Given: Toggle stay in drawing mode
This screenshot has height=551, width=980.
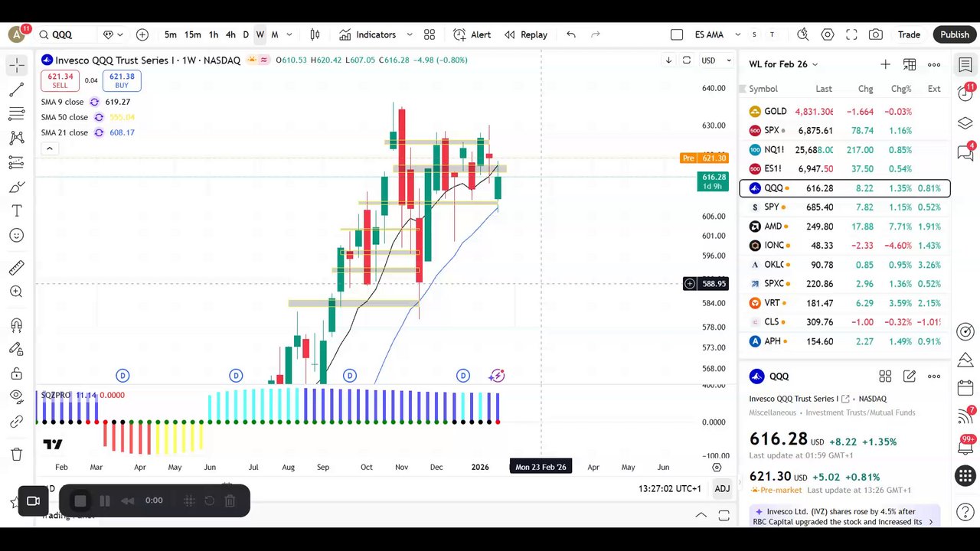Looking at the screenshot, I should tap(17, 349).
